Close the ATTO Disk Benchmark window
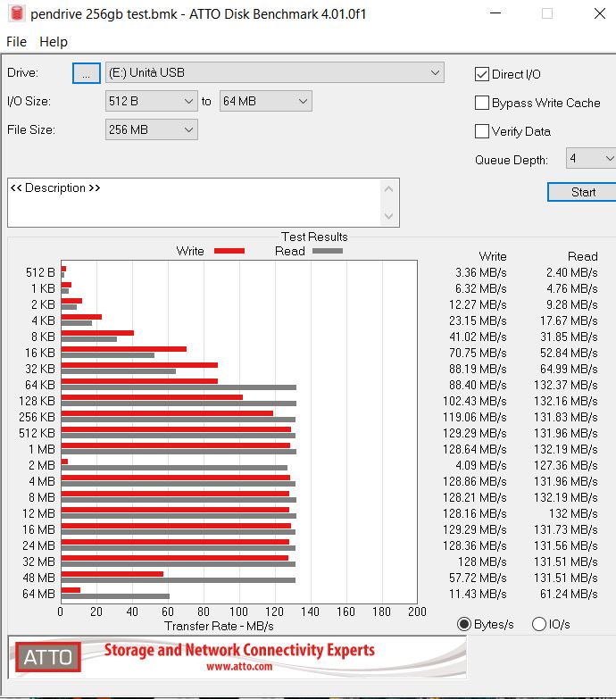616x699 pixels. click(x=600, y=13)
